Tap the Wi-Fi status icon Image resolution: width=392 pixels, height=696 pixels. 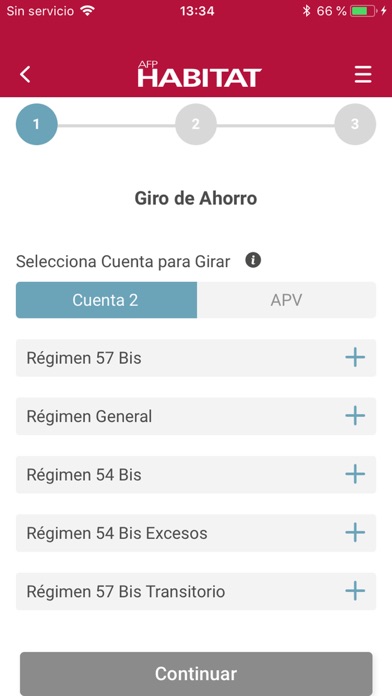[88, 11]
